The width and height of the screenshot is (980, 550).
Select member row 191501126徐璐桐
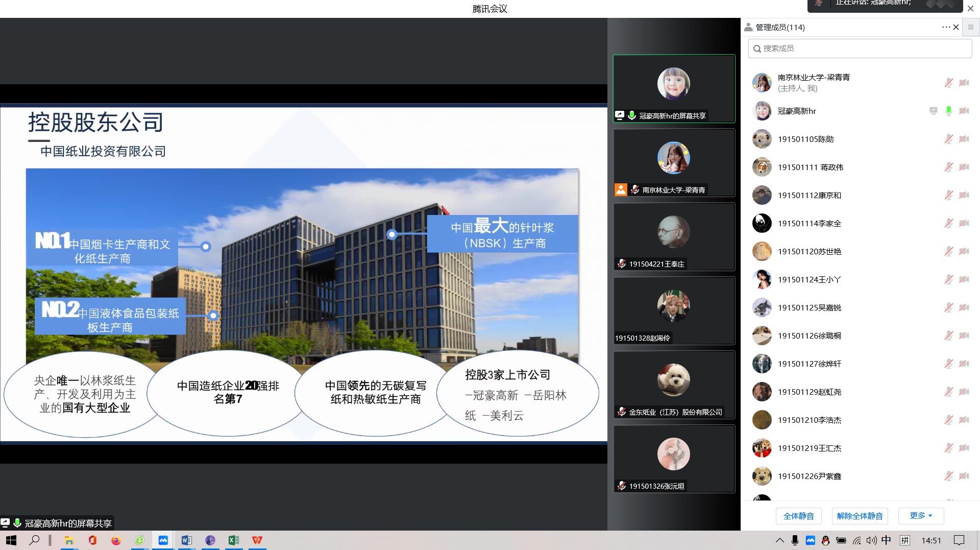[860, 336]
